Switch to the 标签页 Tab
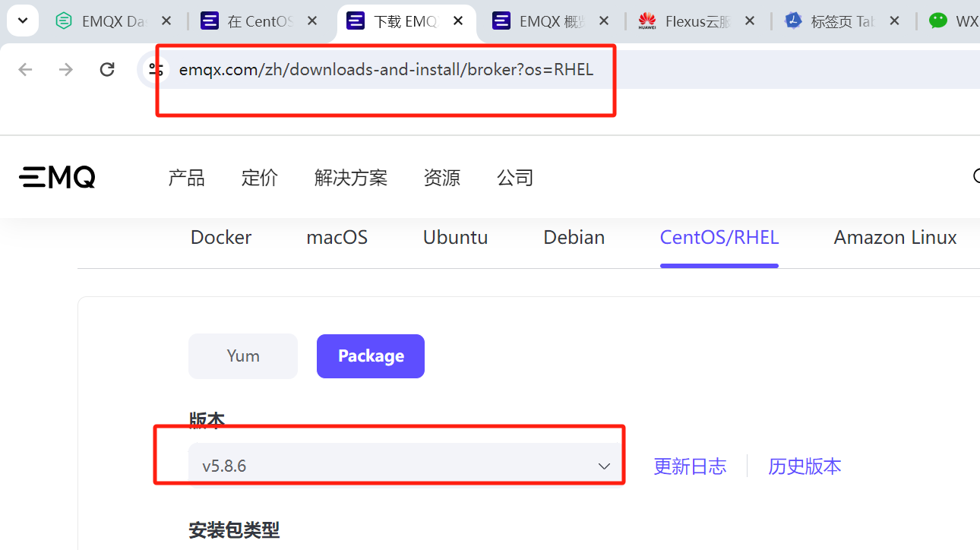Viewport: 980px width, 550px height. [x=843, y=21]
